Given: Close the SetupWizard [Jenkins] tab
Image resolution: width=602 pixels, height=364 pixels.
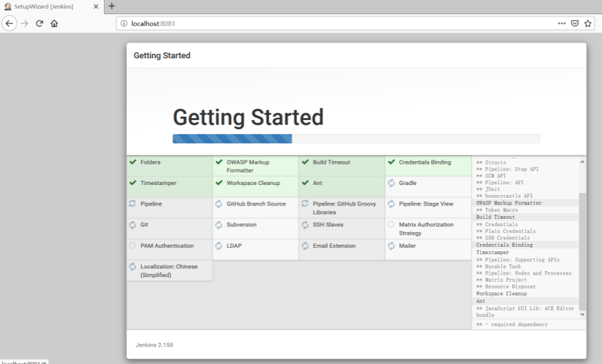Looking at the screenshot, I should tap(96, 7).
